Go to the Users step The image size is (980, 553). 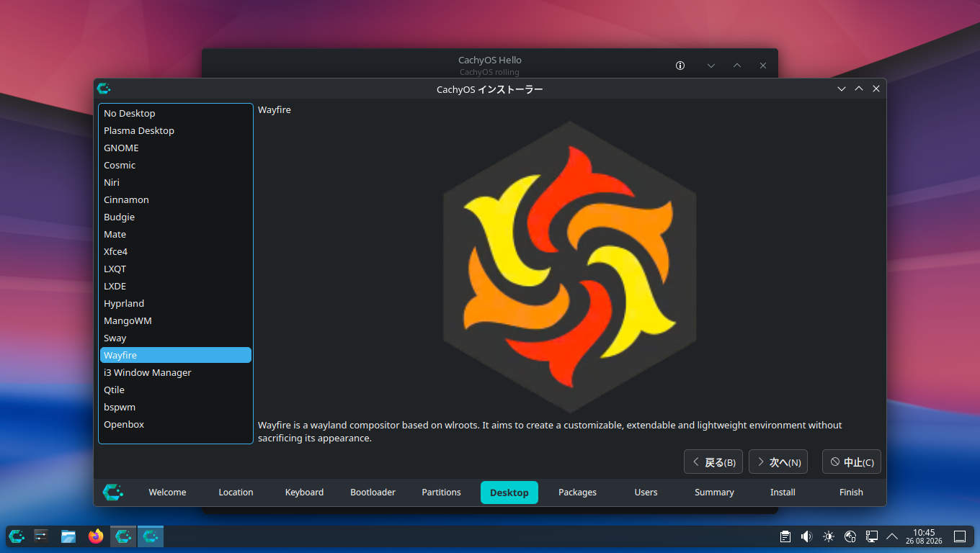[x=646, y=493]
